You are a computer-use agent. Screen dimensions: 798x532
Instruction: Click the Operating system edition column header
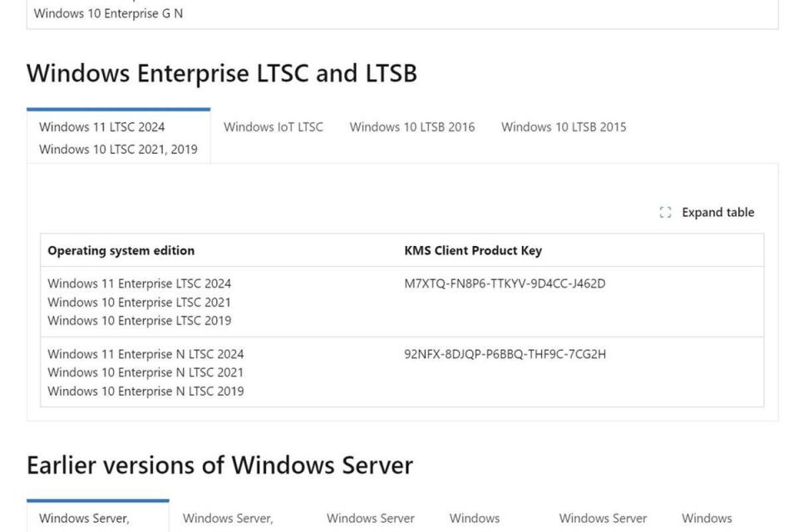tap(121, 250)
